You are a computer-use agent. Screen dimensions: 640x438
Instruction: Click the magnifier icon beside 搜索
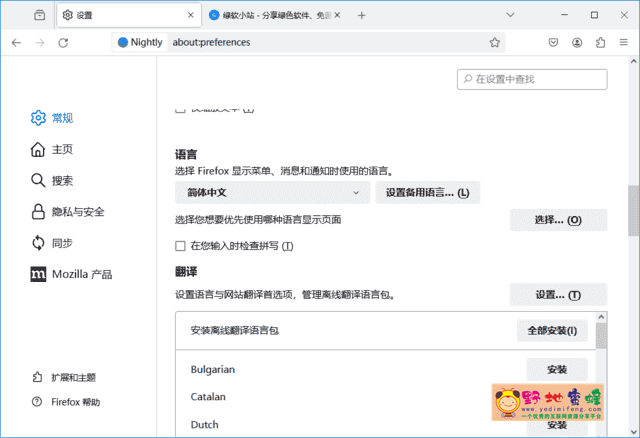coord(38,180)
